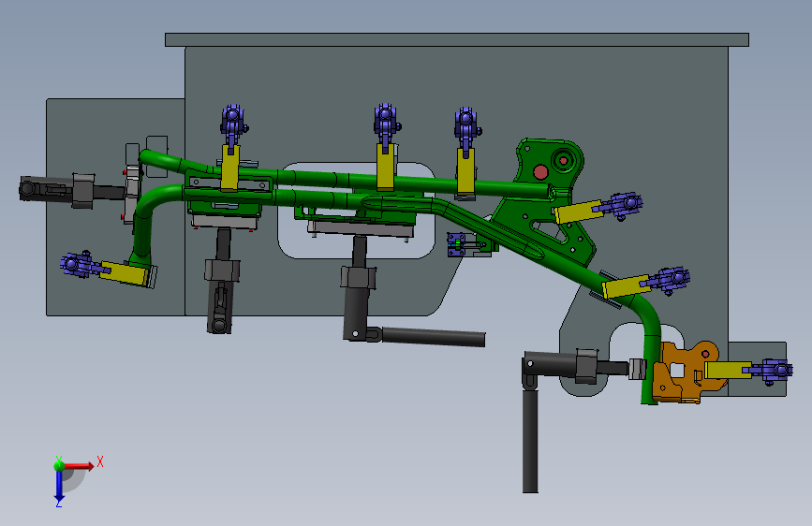Pick the long horizontal black handle of the middle toggle clamp
The height and width of the screenshot is (526, 812).
(x=433, y=337)
